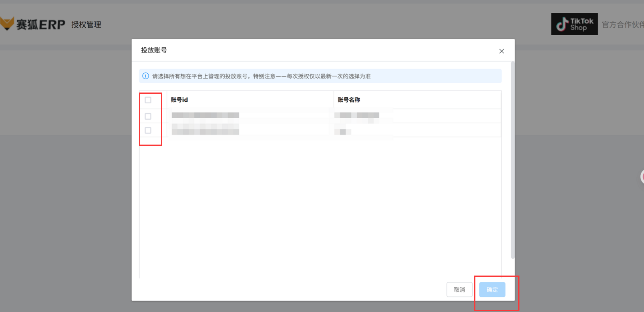Click the dialog's vertical scrollbar
Screen dimensions: 644x312
click(512, 160)
